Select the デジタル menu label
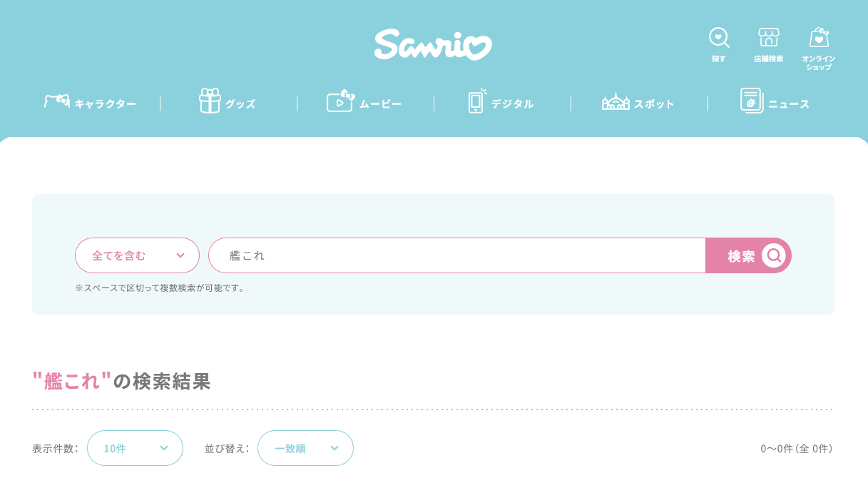The height and width of the screenshot is (488, 868). tap(512, 104)
